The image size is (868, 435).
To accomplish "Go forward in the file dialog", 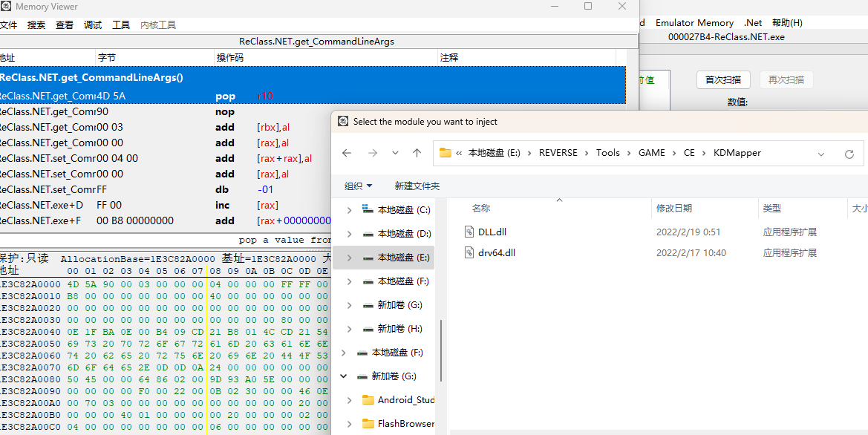I will click(373, 154).
